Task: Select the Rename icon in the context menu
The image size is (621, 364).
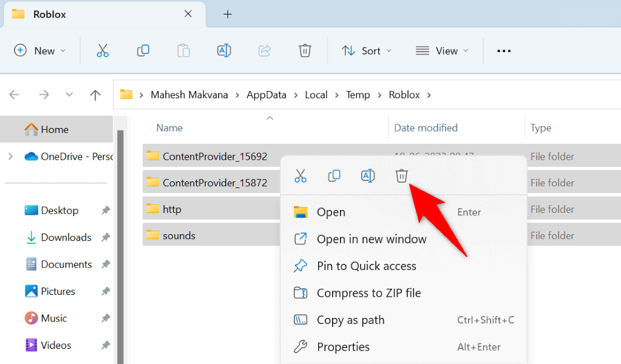Action: 367,175
